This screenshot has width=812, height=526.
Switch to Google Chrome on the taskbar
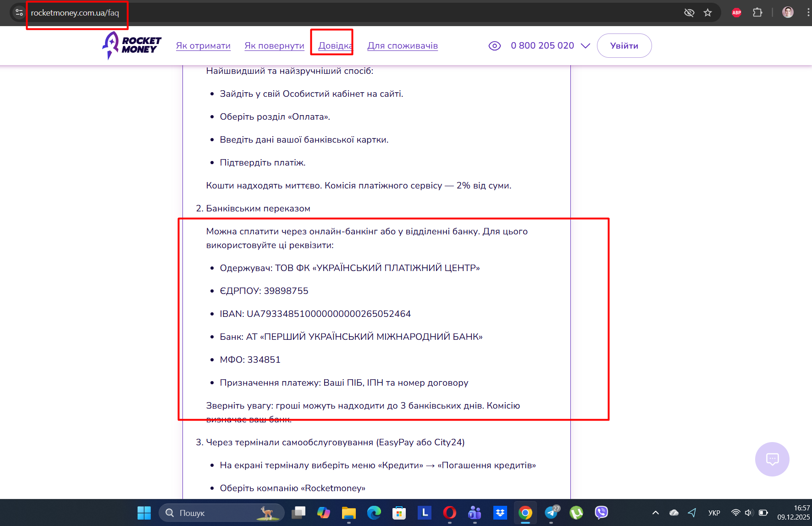pos(525,513)
